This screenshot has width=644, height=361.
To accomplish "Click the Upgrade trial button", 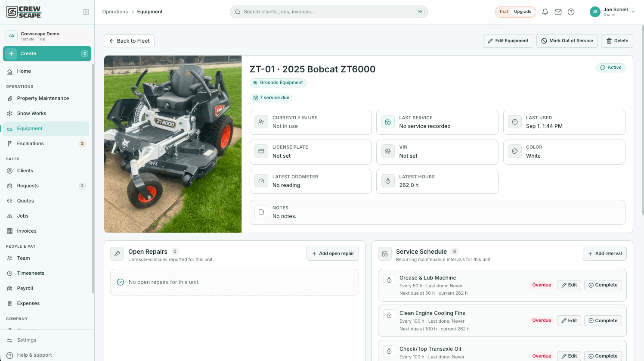I will click(523, 12).
